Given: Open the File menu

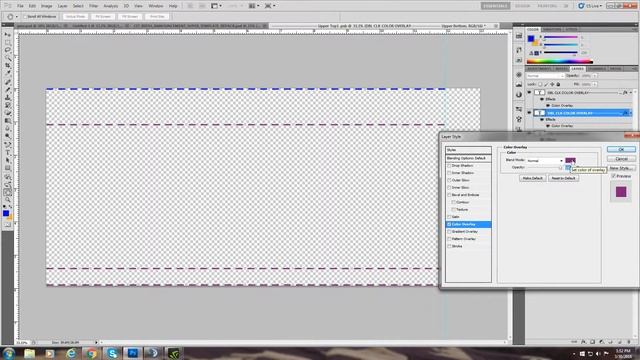Looking at the screenshot, I should coord(20,6).
